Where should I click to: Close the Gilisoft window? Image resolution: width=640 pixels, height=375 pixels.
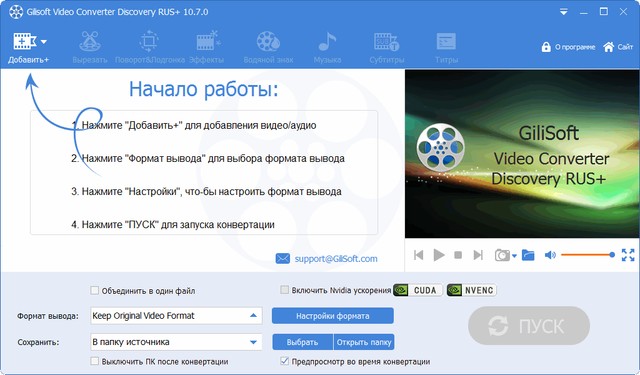point(623,12)
